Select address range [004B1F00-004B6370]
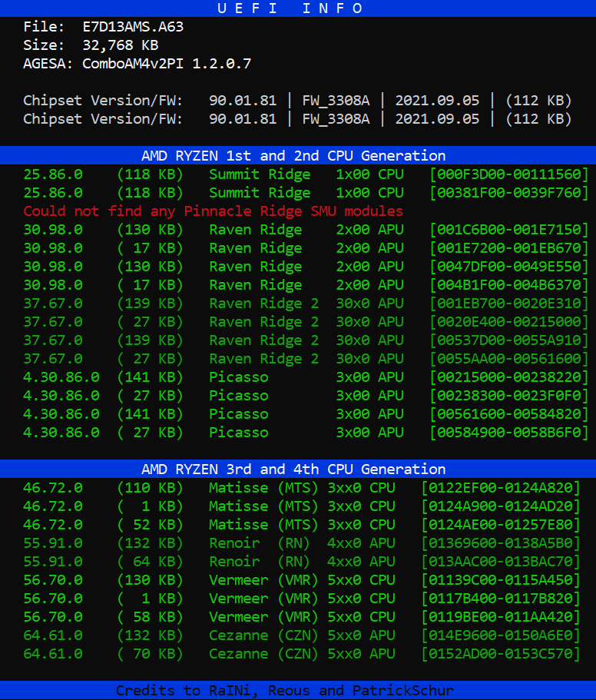The height and width of the screenshot is (700, 596). pos(509,285)
